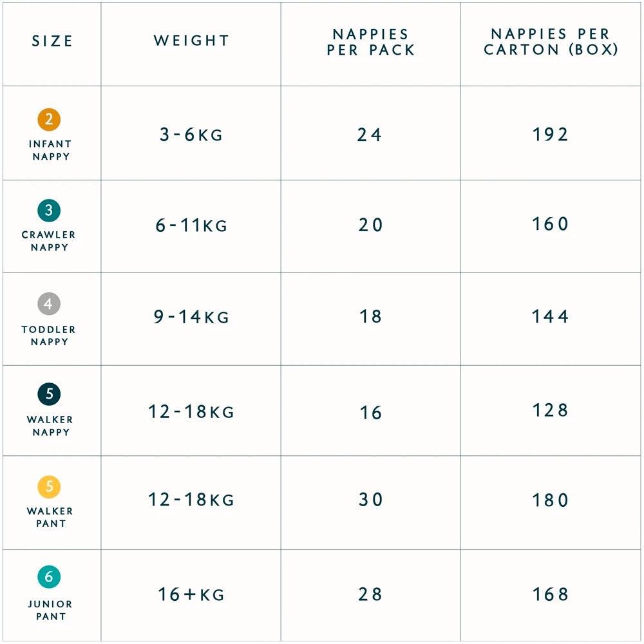Click the Junior Pant label text
This screenshot has height=644, width=644.
tap(50, 610)
